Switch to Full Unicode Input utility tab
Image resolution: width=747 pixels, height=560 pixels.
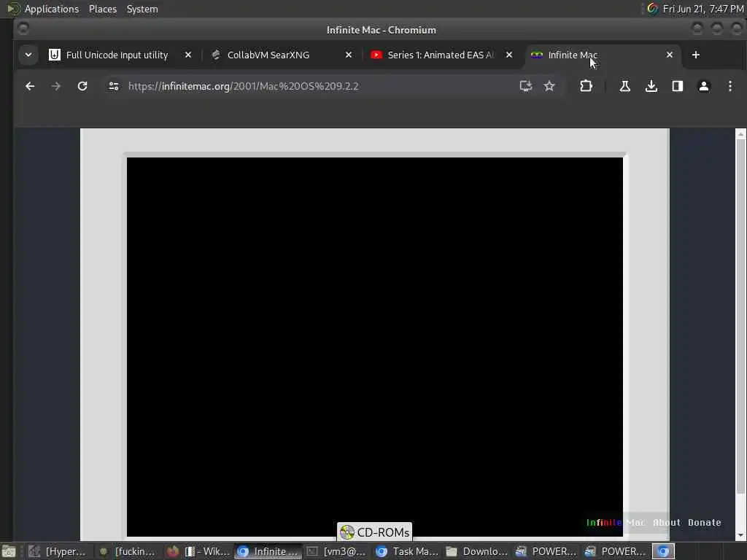coord(117,55)
